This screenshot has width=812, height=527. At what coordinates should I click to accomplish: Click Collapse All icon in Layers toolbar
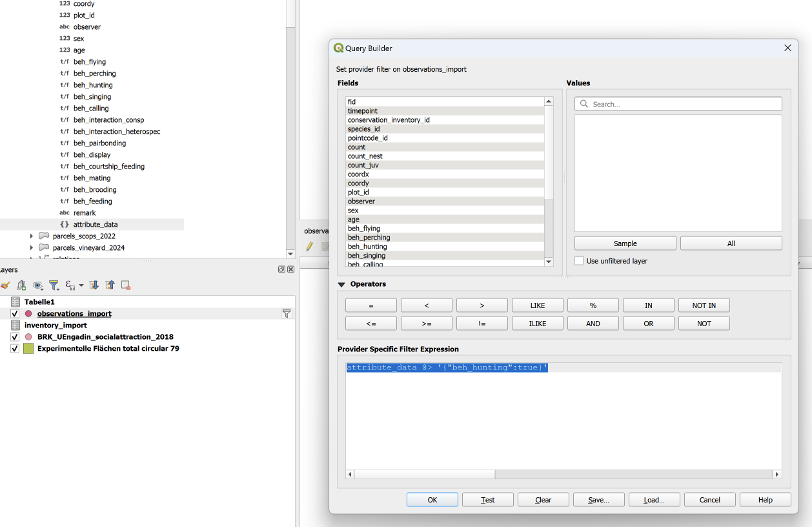coord(110,285)
